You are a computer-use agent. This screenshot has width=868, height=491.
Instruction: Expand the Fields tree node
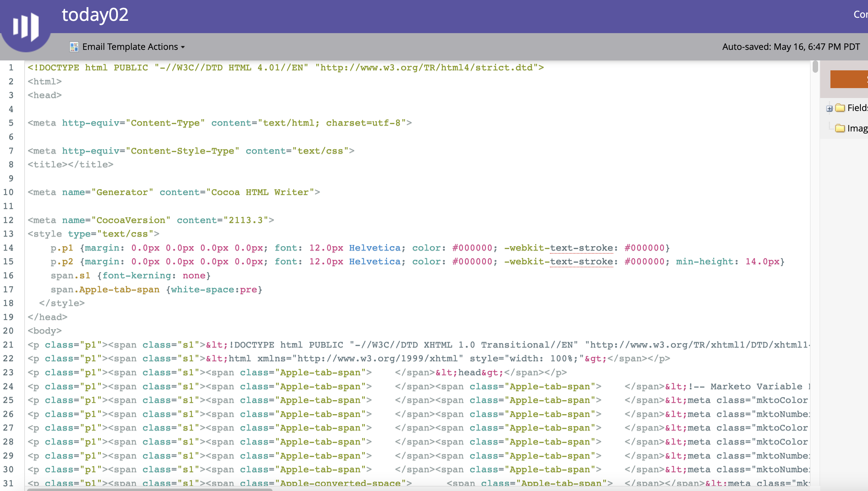tap(829, 108)
